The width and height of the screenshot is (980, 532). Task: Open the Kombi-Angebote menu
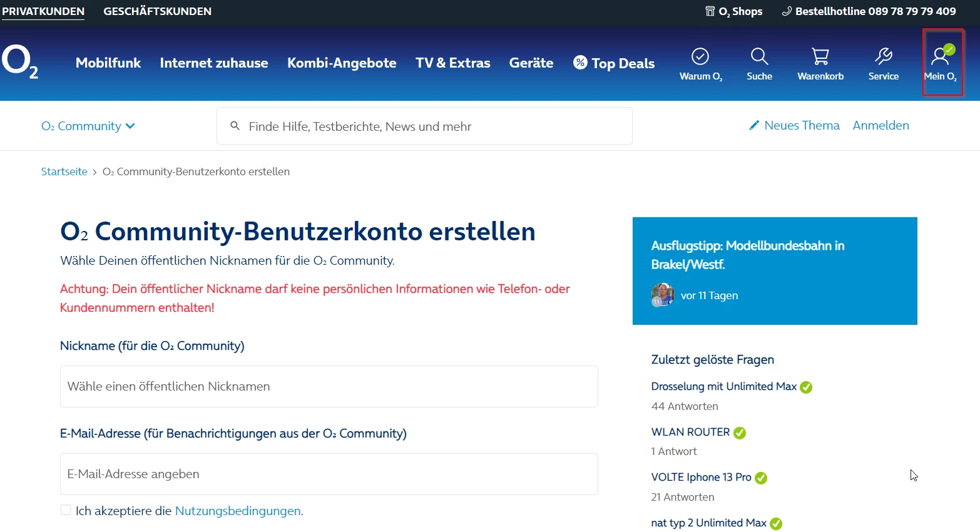click(342, 63)
